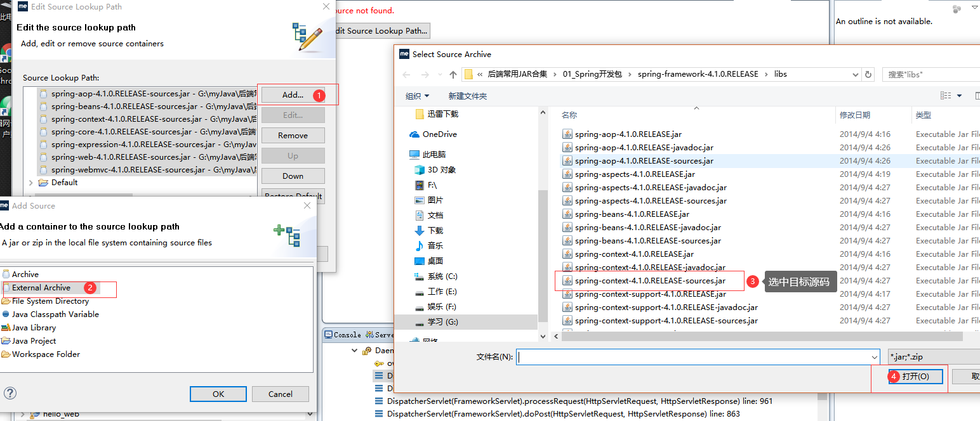The height and width of the screenshot is (421, 980).
Task: Open OneDrive in the navigation pane
Action: [x=439, y=134]
